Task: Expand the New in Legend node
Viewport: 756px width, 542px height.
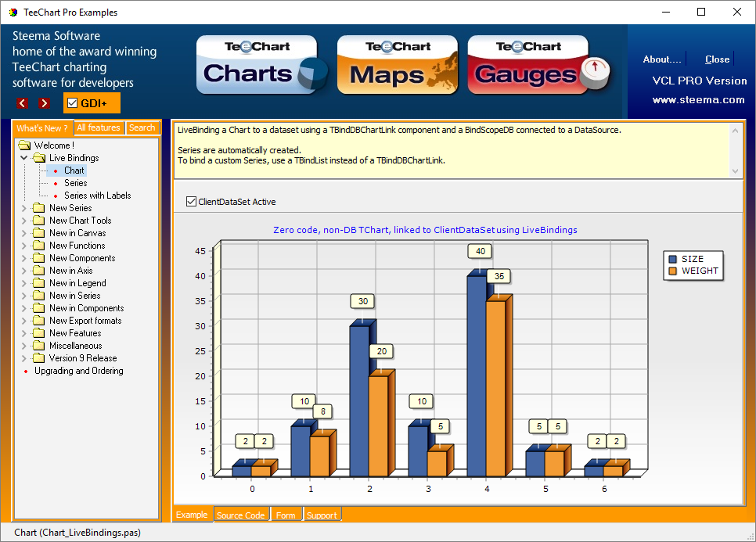Action: point(23,283)
